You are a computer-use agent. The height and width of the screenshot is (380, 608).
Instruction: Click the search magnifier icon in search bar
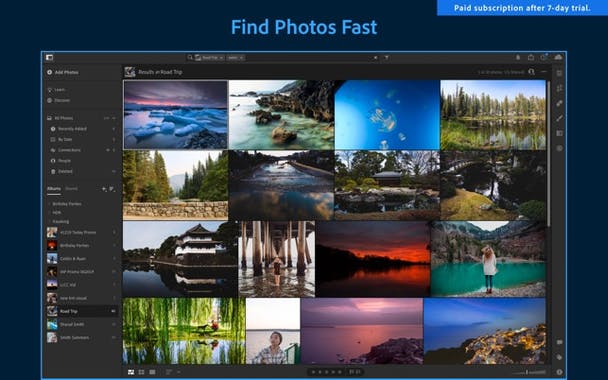(190, 57)
